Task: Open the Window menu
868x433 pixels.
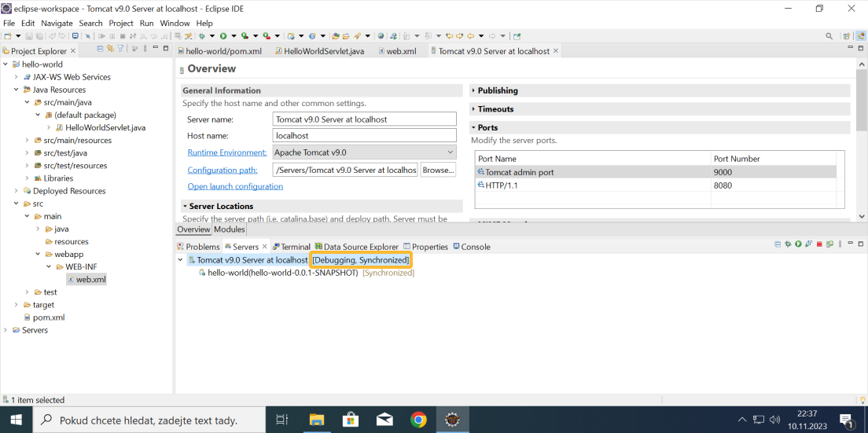Action: (175, 24)
